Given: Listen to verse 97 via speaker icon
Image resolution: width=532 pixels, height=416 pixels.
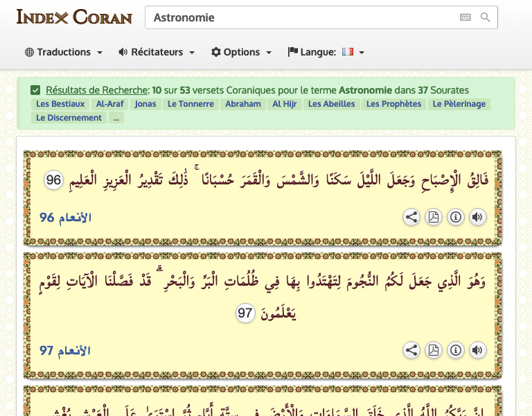Looking at the screenshot, I should (477, 350).
